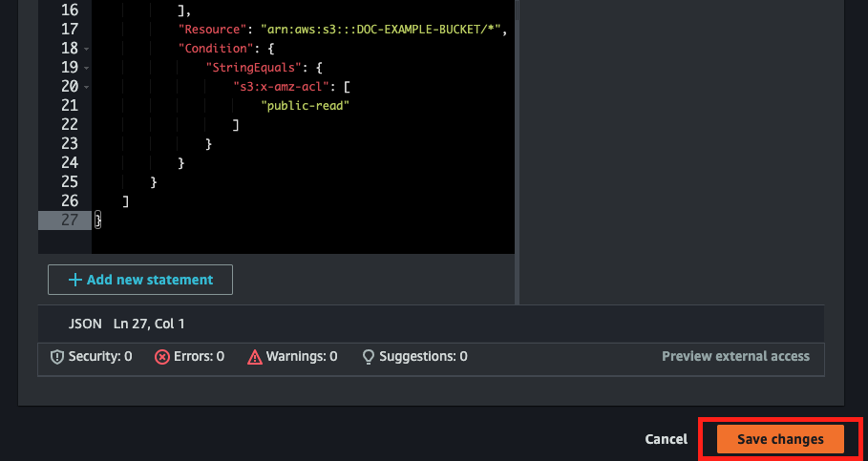Click line number 22 in the gutter
This screenshot has width=868, height=461.
[x=68, y=124]
